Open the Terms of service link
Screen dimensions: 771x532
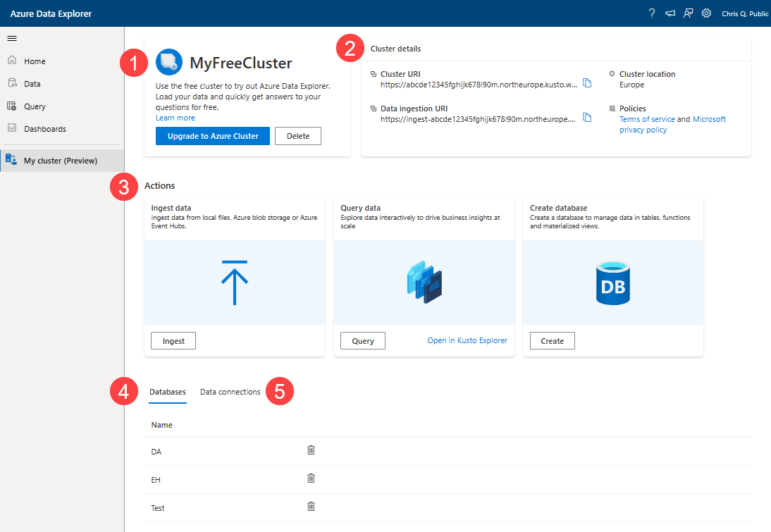(x=646, y=119)
